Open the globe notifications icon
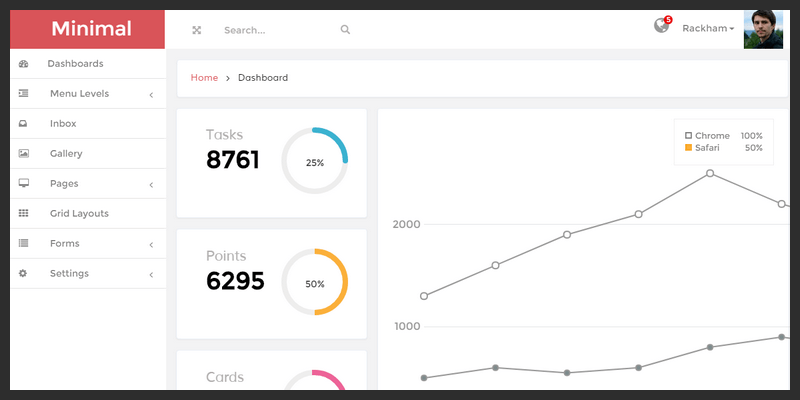 pos(661,26)
